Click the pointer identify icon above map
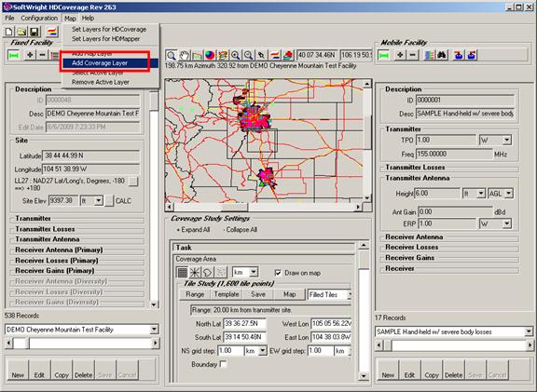 [x=261, y=55]
